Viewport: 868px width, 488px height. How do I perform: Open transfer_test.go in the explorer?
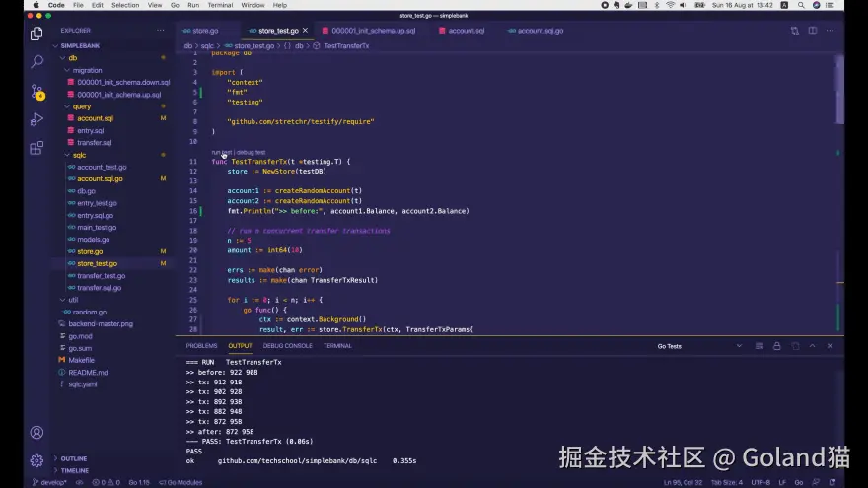click(101, 275)
